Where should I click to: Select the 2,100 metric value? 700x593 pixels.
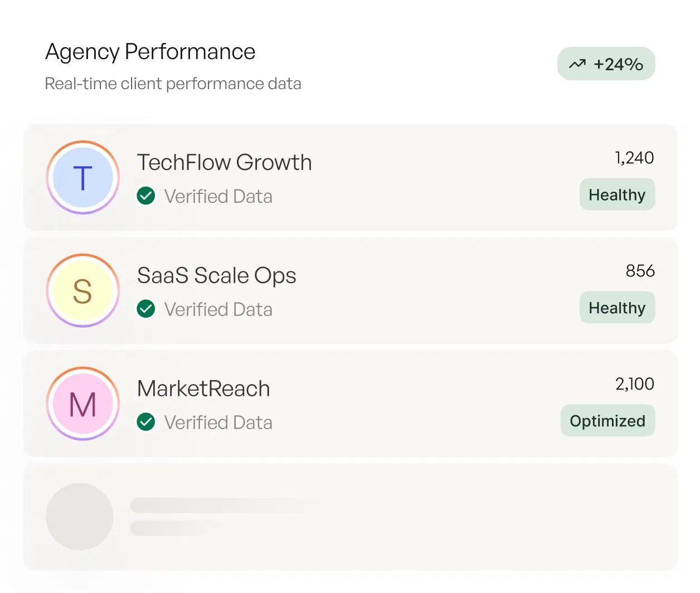(634, 384)
